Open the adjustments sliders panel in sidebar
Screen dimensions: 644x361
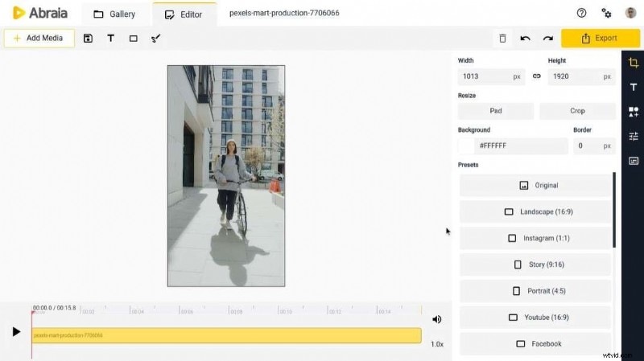click(x=633, y=136)
